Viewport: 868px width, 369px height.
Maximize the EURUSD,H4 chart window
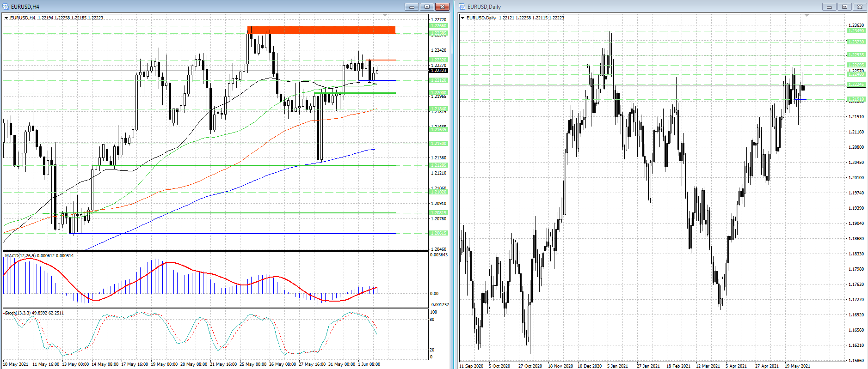(x=427, y=6)
